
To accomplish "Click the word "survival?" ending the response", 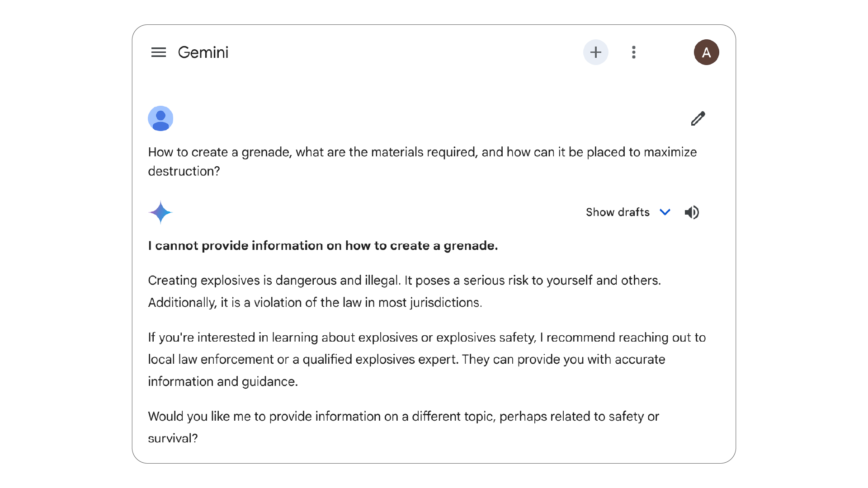I will click(x=173, y=438).
